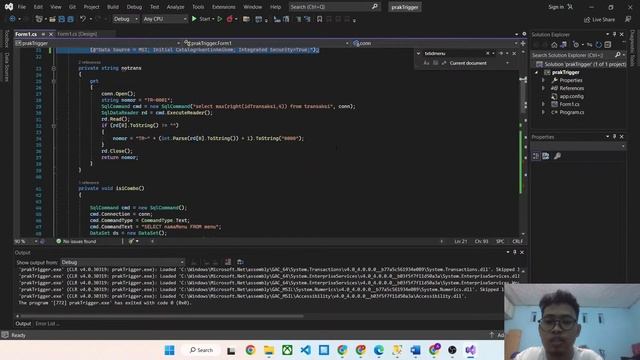Toggle replace mode chevron in find box
The image size is (640, 360).
[x=418, y=53]
